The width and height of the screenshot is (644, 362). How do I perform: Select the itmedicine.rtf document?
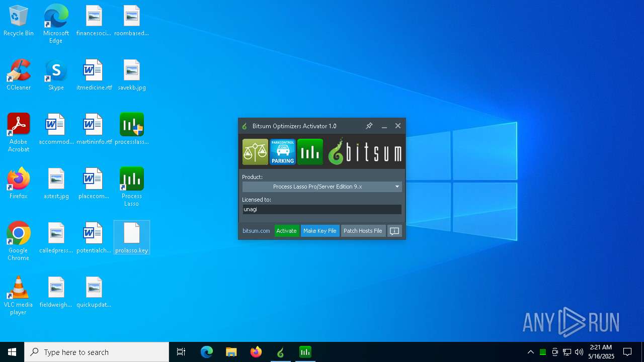pyautogui.click(x=94, y=75)
